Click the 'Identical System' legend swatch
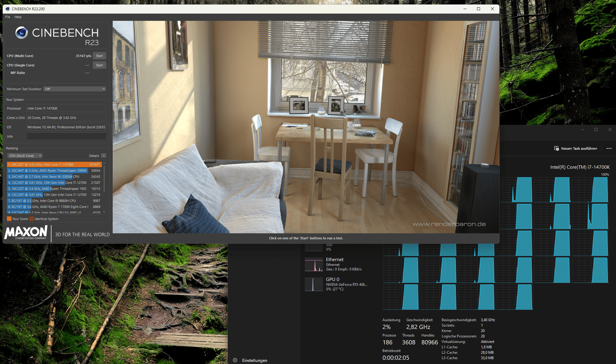This screenshot has width=616, height=364. click(x=31, y=219)
